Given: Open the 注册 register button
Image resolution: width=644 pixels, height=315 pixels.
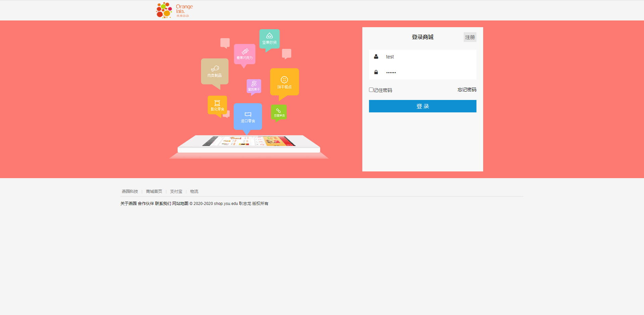Looking at the screenshot, I should click(470, 37).
